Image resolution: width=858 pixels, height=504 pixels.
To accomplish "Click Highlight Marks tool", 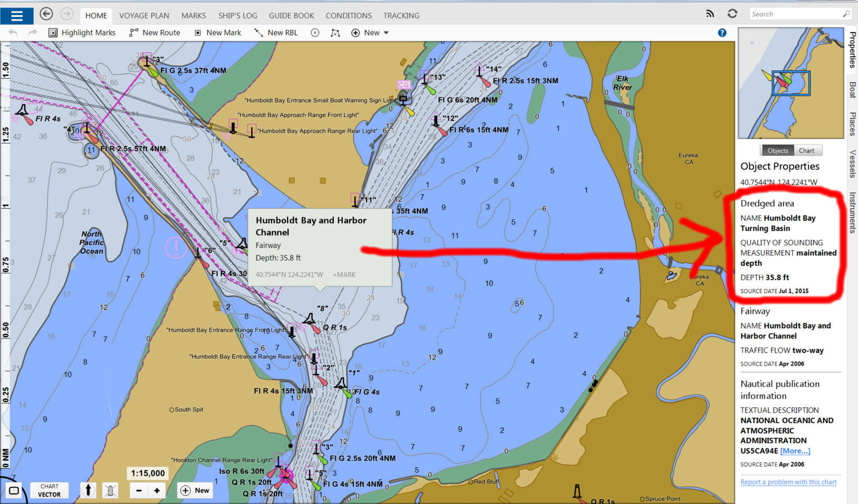I will [x=82, y=33].
